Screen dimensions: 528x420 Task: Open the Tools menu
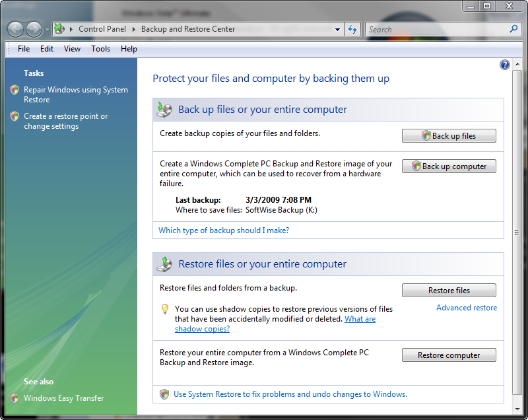point(101,49)
